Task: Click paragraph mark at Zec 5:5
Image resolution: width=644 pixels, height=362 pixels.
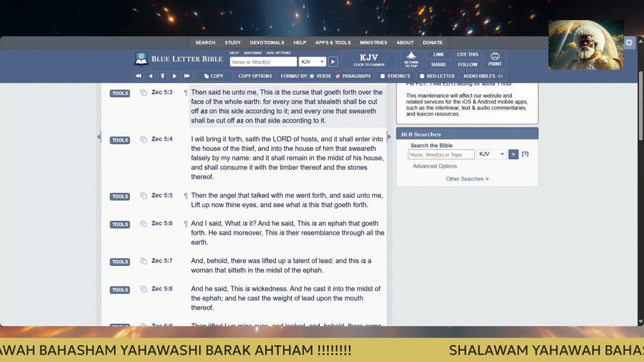Action: click(x=186, y=196)
